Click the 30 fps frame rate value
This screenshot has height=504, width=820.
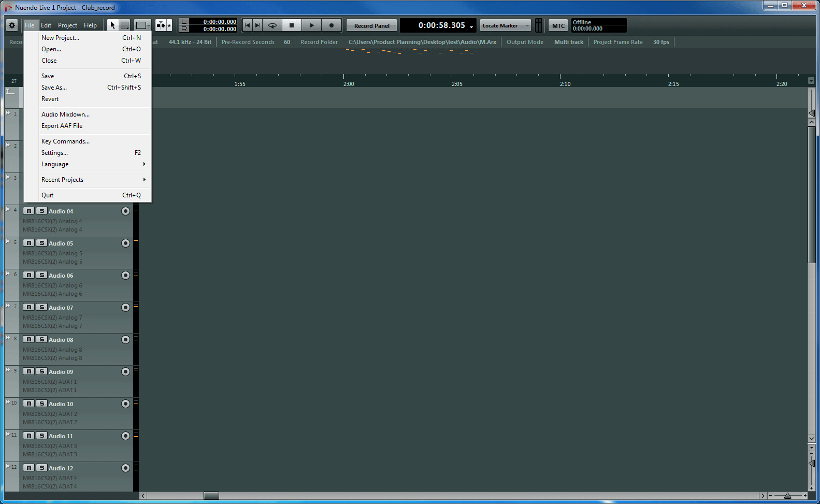pyautogui.click(x=661, y=42)
